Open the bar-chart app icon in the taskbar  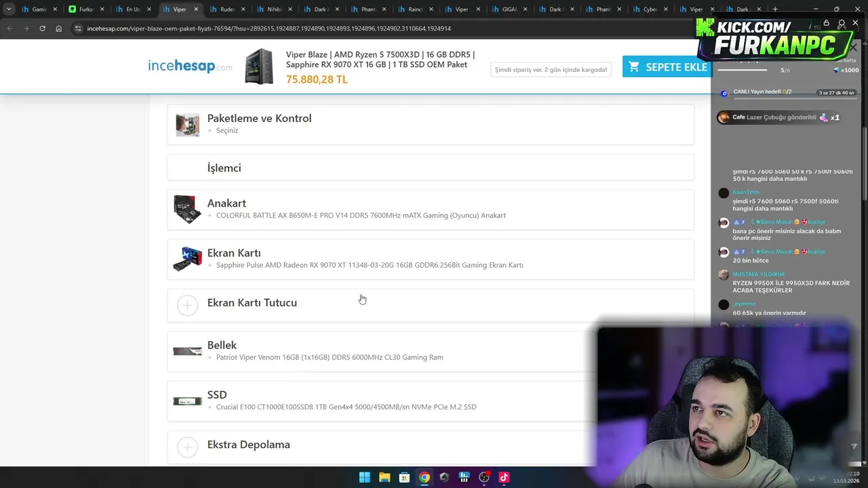[x=464, y=477]
